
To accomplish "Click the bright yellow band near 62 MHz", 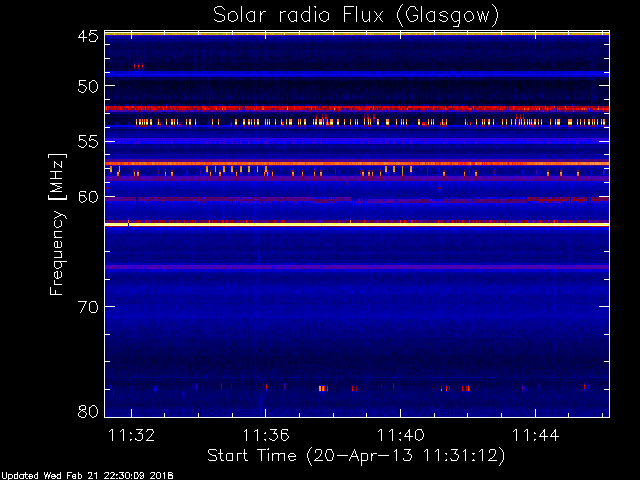I will [x=357, y=224].
